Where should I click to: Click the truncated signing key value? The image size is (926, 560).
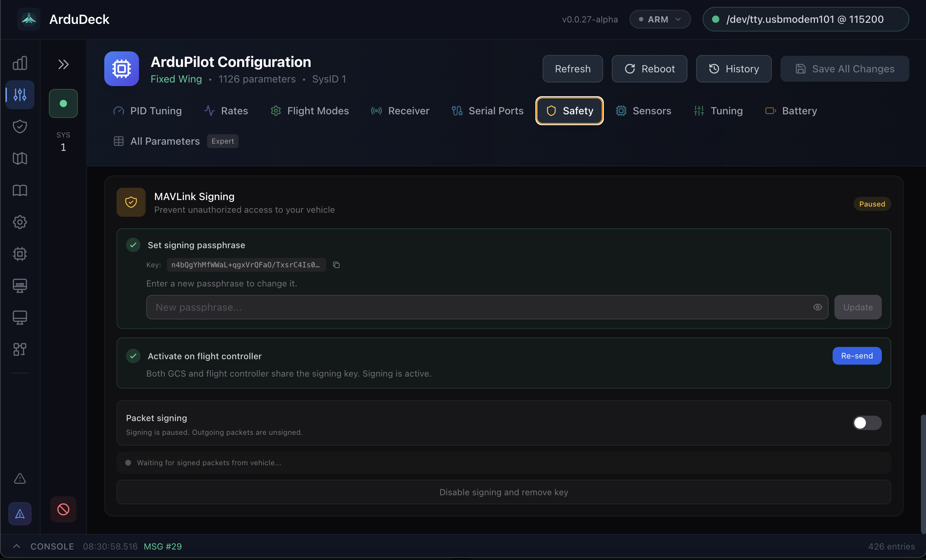(x=246, y=265)
